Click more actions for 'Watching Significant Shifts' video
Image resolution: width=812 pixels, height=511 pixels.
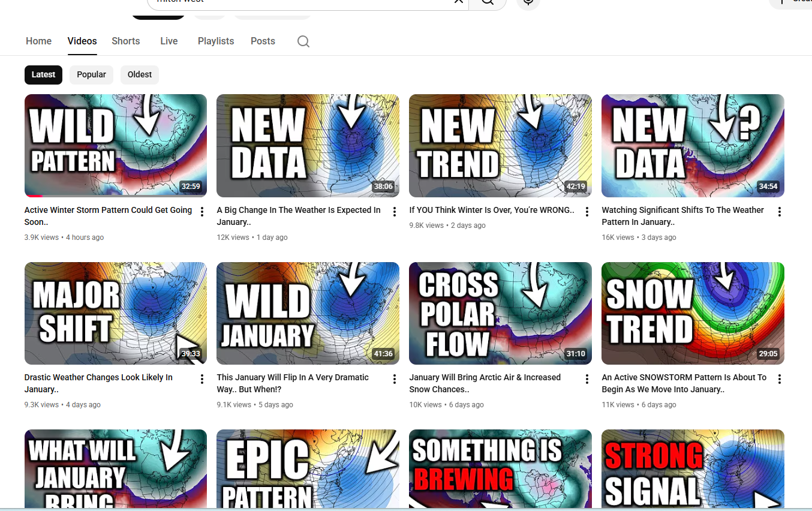click(x=779, y=212)
